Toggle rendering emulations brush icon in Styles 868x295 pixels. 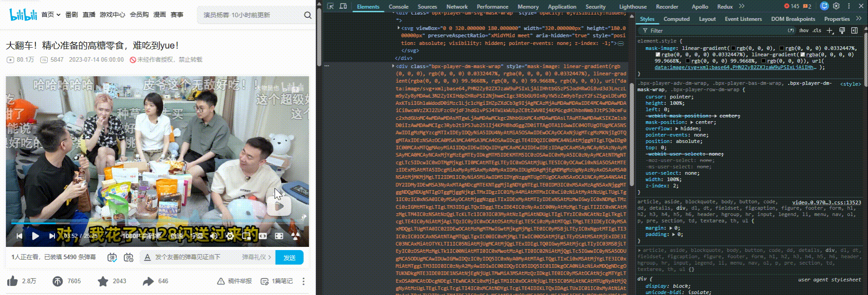842,30
